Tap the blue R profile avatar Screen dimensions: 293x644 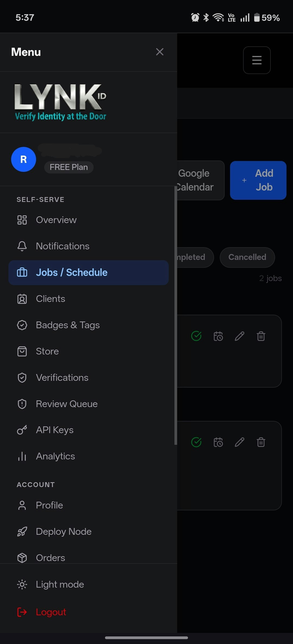24,159
